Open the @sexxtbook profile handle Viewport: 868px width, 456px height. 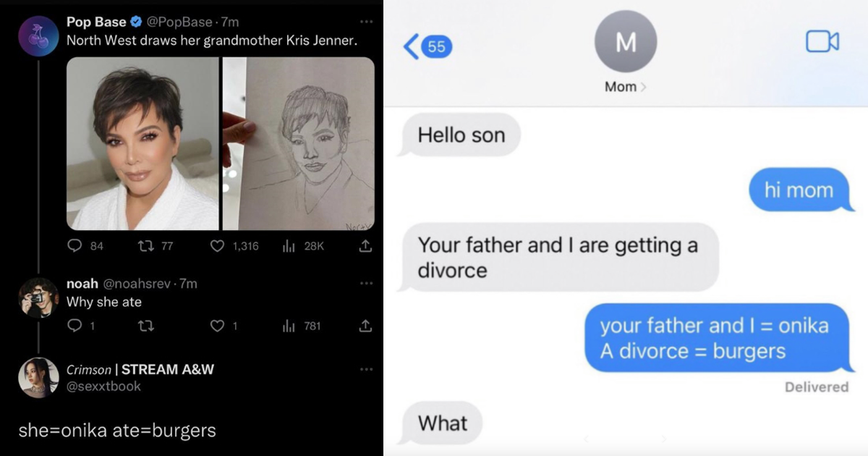coord(103,387)
